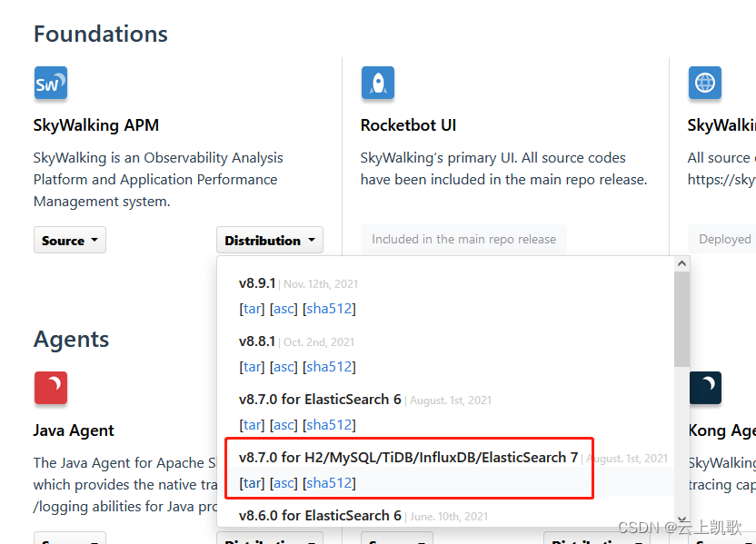
Task: Open v8.9.1 sha512 checksum link
Action: [x=329, y=309]
